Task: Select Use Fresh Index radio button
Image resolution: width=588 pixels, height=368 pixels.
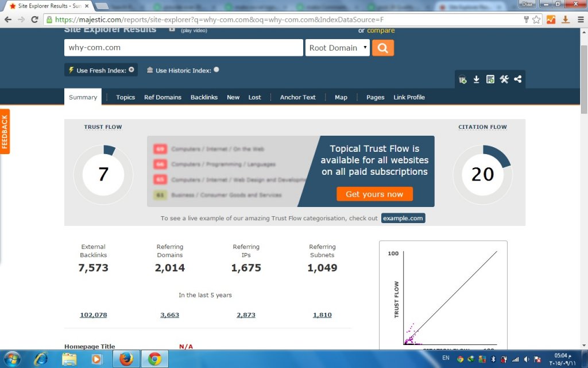Action: pos(131,70)
